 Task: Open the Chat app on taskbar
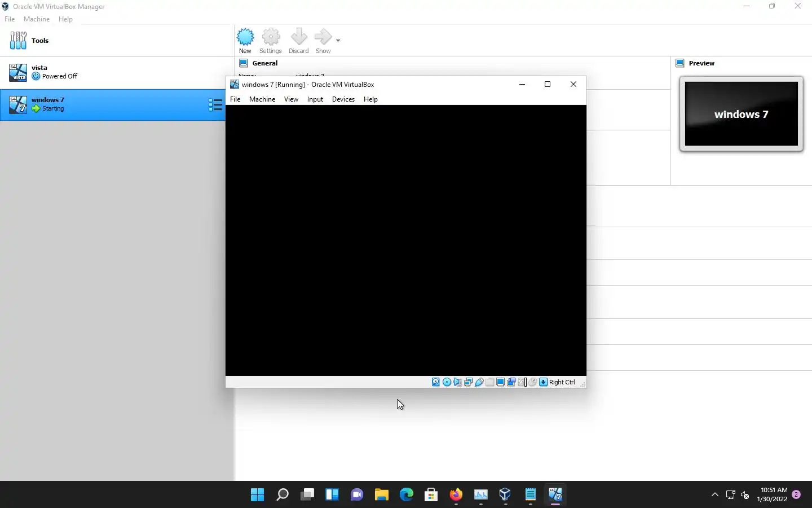(x=356, y=495)
